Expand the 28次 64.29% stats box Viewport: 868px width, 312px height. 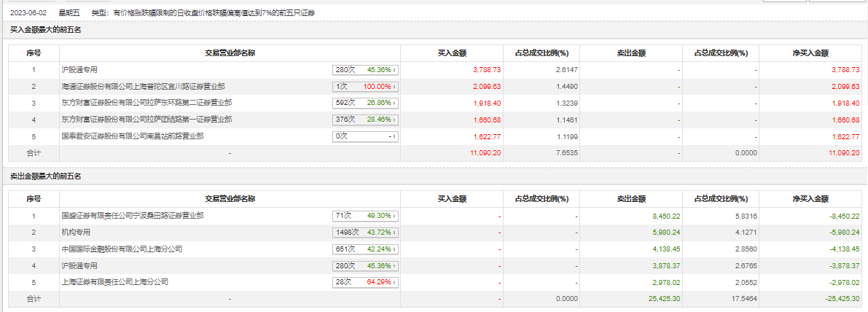(367, 283)
